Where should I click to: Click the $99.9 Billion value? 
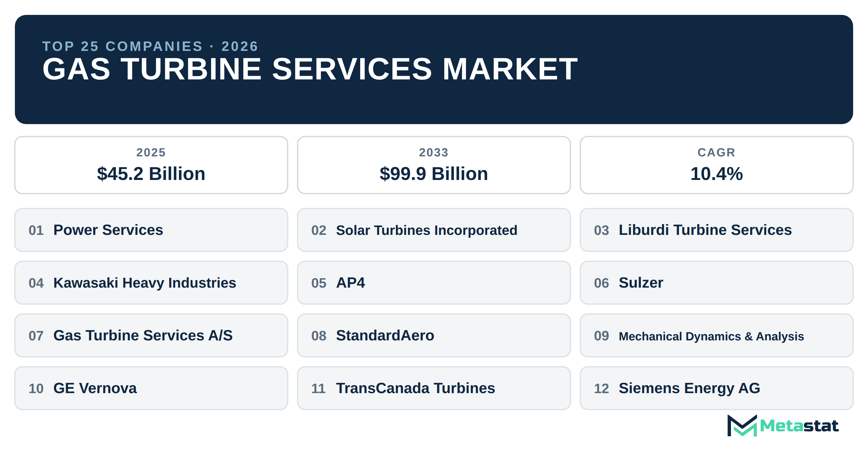pos(434,174)
